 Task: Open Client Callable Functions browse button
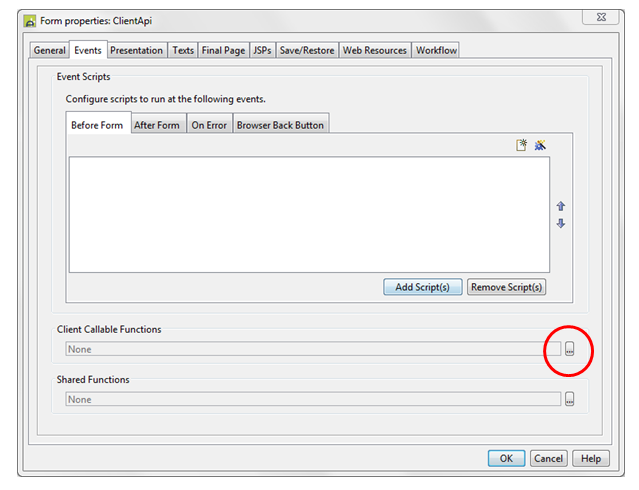pos(569,349)
